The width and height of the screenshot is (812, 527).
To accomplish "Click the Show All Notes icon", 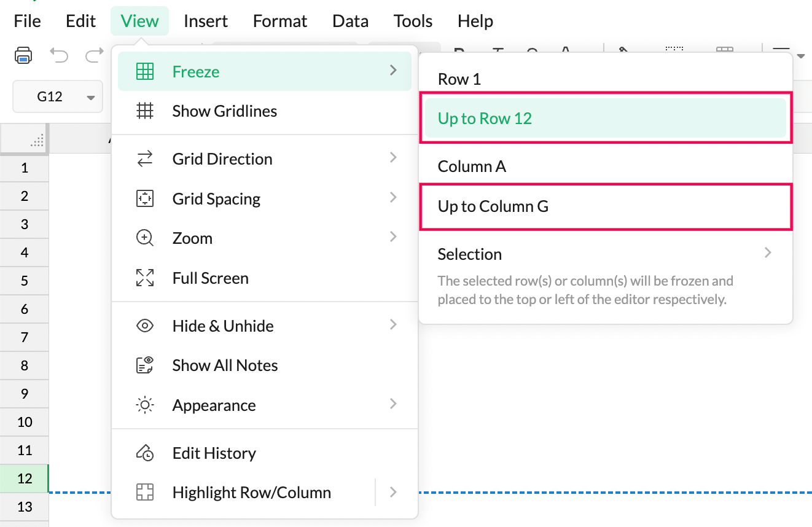I will [145, 365].
